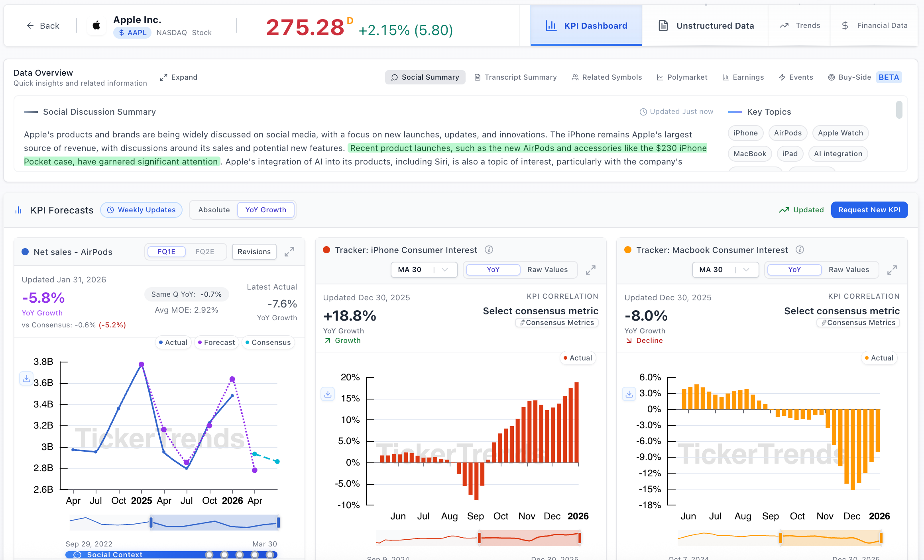Select FQ2E quarter for AirPods sales
The image size is (924, 560).
pyautogui.click(x=205, y=252)
